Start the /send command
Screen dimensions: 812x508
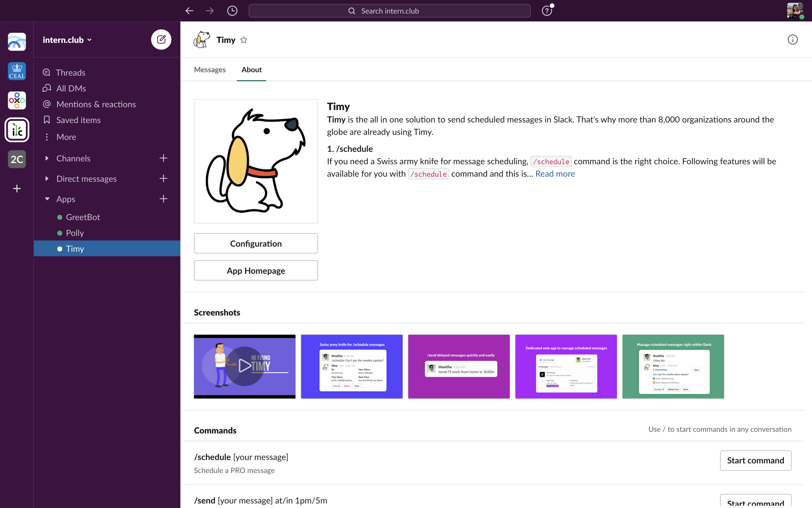coord(756,501)
